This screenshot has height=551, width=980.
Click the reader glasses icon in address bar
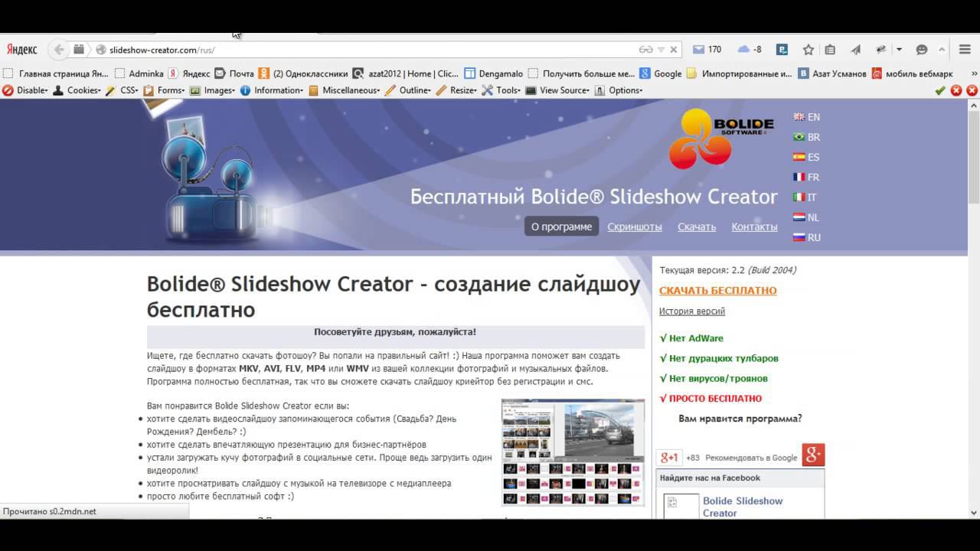coord(645,50)
